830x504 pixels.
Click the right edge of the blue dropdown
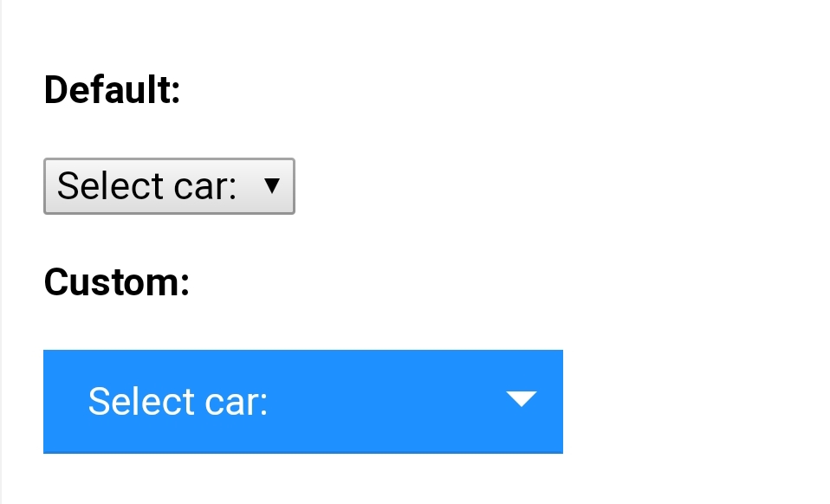(x=559, y=401)
